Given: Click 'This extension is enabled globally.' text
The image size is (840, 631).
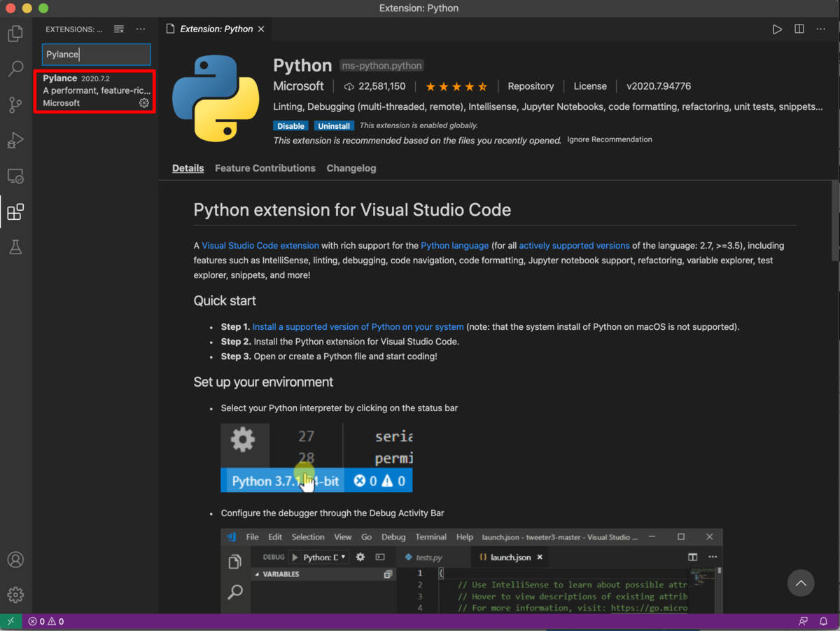Looking at the screenshot, I should [419, 126].
